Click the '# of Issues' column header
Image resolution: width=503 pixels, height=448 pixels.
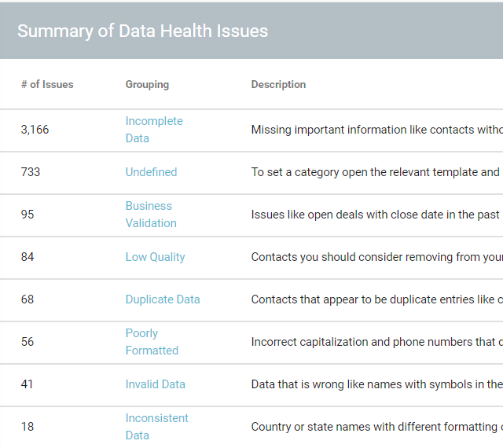point(47,84)
